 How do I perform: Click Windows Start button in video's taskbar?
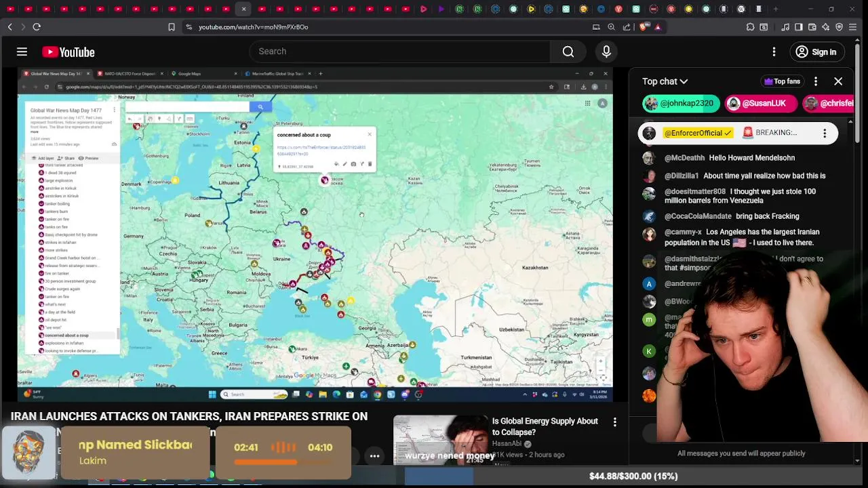pyautogui.click(x=212, y=394)
